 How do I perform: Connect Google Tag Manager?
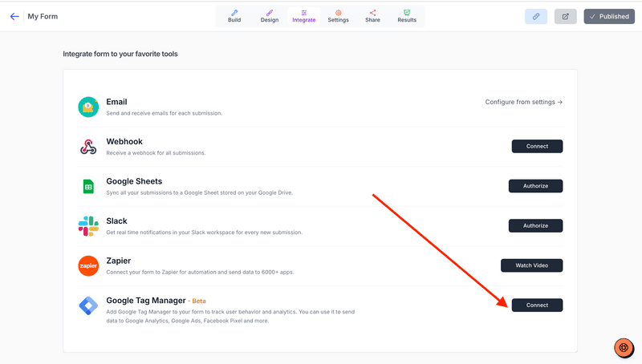[537, 305]
